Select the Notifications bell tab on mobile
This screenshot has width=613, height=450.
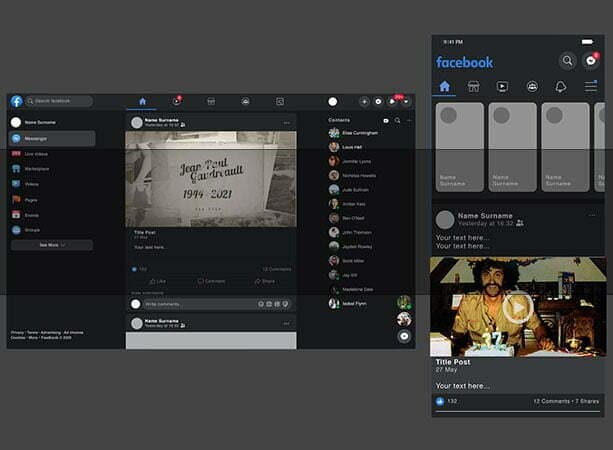561,86
